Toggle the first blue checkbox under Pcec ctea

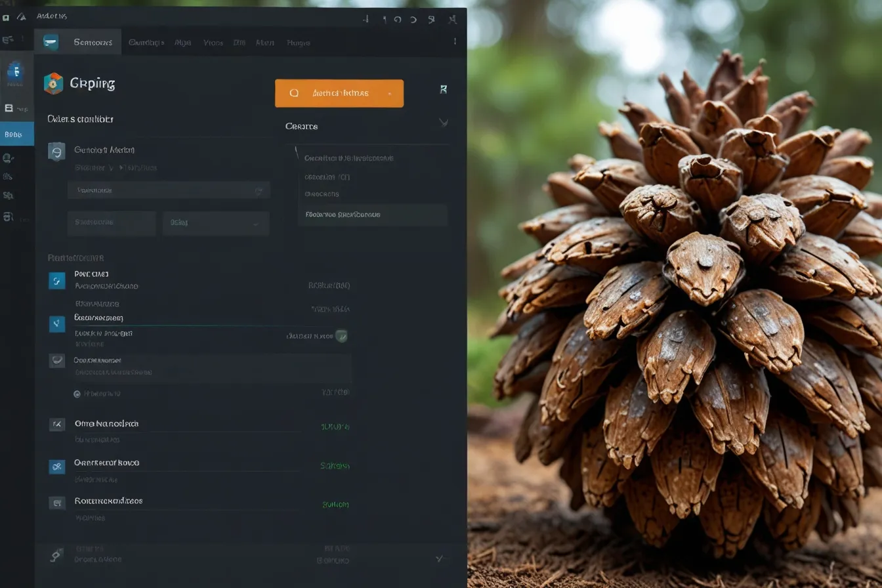click(57, 281)
